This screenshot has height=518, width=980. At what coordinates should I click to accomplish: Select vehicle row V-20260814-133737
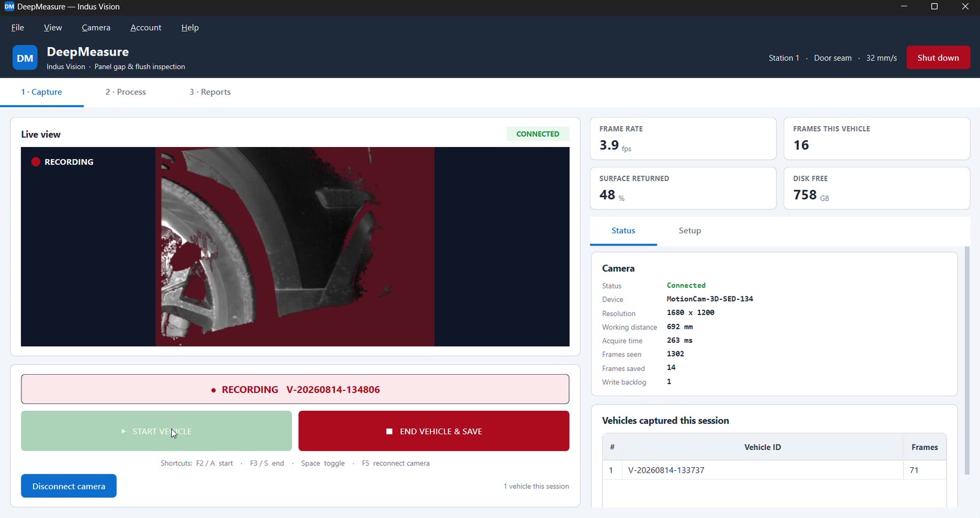774,470
